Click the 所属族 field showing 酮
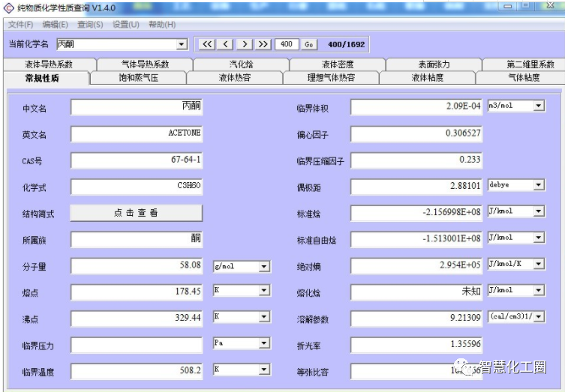The height and width of the screenshot is (392, 565). 137,239
